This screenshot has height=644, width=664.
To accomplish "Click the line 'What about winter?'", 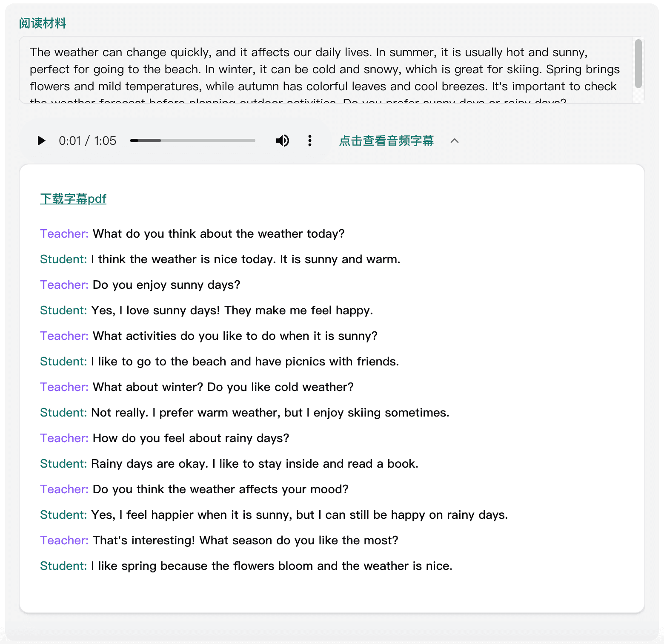I will (x=223, y=387).
